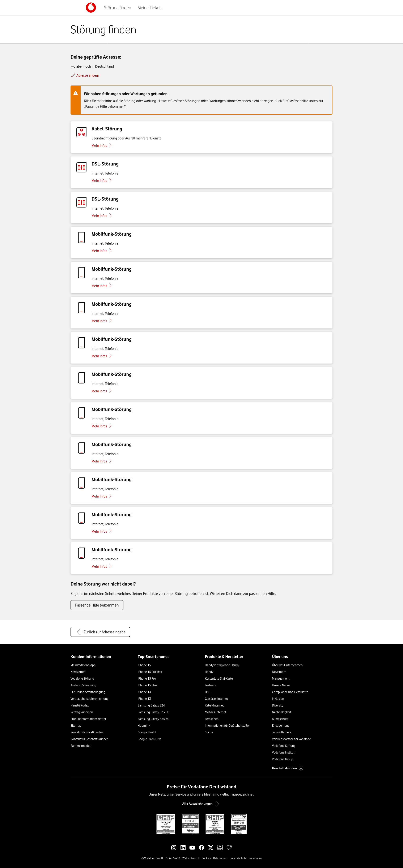403x868 pixels.
Task: Open the Facebook social icon
Action: pyautogui.click(x=201, y=847)
